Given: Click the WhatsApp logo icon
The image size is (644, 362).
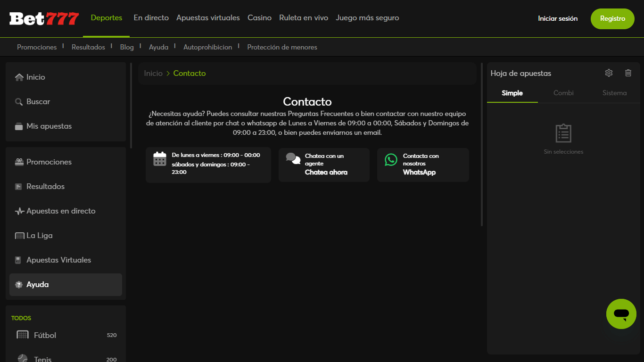Looking at the screenshot, I should tap(391, 159).
